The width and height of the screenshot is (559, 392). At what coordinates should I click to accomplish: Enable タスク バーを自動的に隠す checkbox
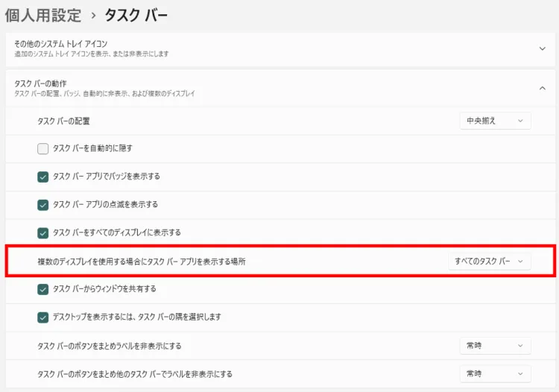coord(43,148)
